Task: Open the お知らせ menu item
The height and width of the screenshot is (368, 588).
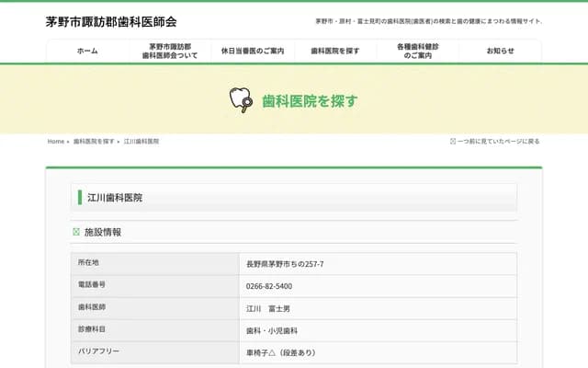Action: pyautogui.click(x=500, y=51)
